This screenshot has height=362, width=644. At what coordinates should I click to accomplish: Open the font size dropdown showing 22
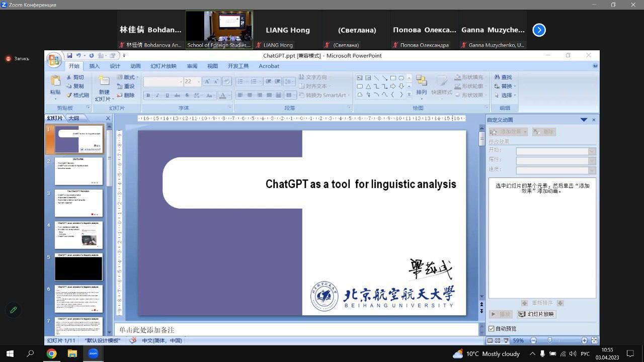199,81
